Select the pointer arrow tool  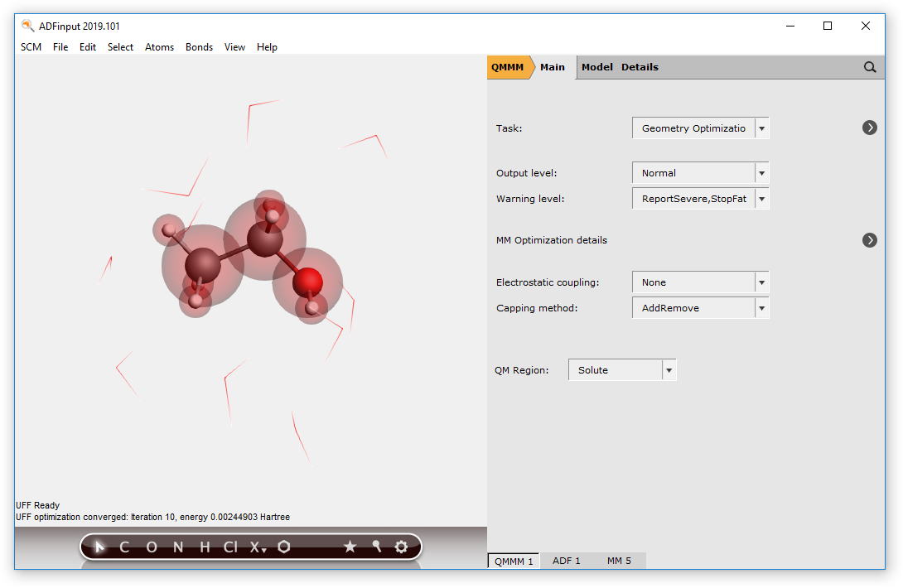[x=99, y=547]
